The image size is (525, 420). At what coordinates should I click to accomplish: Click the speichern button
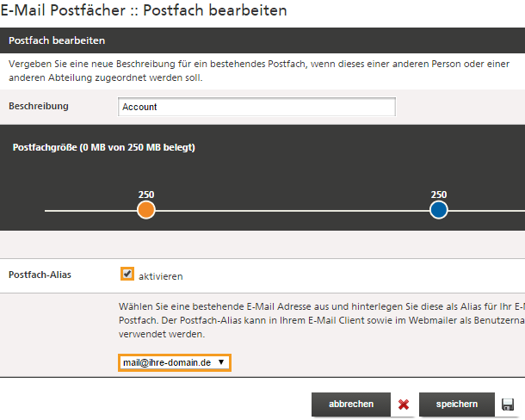457,405
